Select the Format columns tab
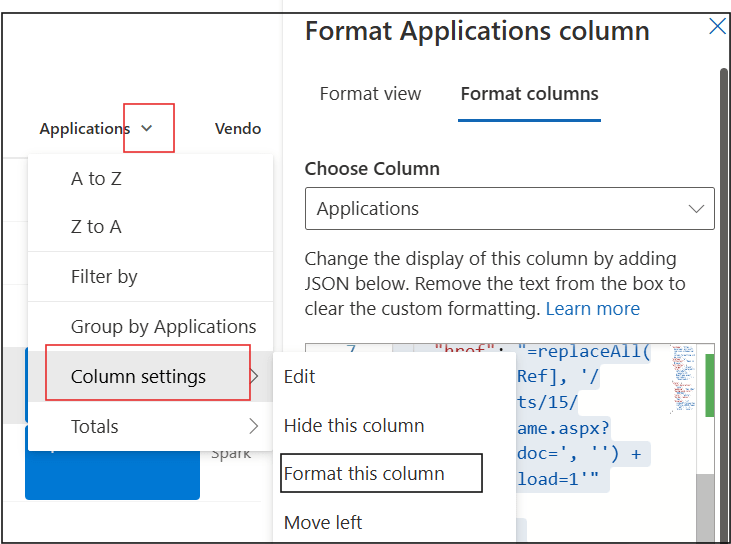 (529, 94)
